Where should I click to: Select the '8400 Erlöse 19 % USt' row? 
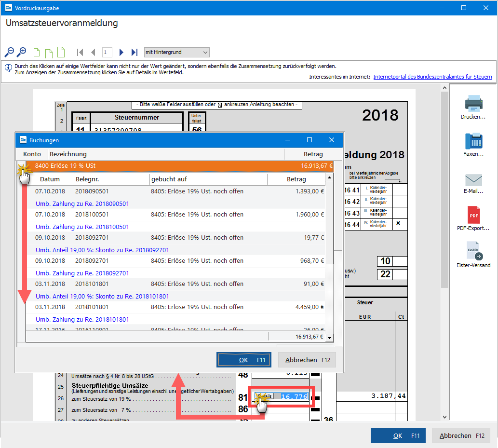(179, 165)
